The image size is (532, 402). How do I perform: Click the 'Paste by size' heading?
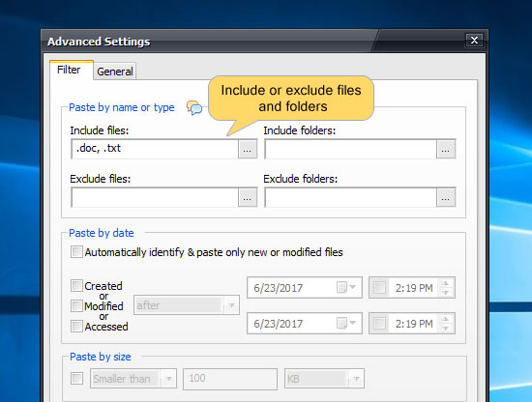(100, 357)
